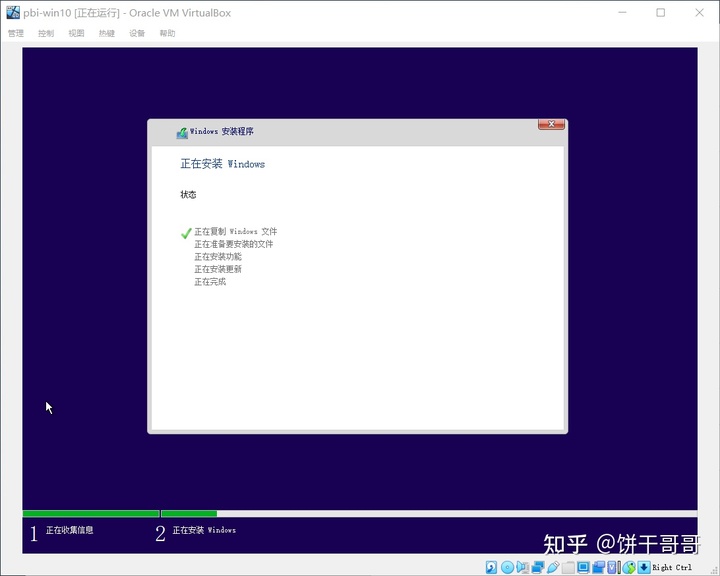Open the 控制 menu
The width and height of the screenshot is (720, 576).
(46, 33)
